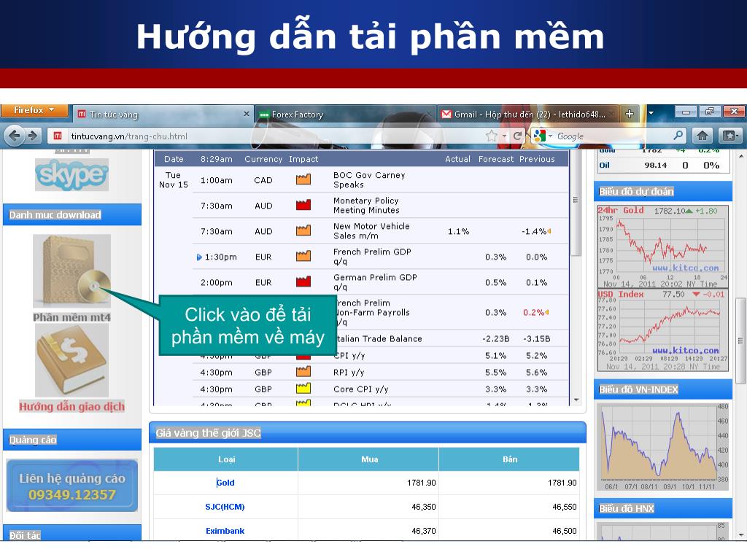Close the Tin tức vàng tab

pyautogui.click(x=247, y=114)
